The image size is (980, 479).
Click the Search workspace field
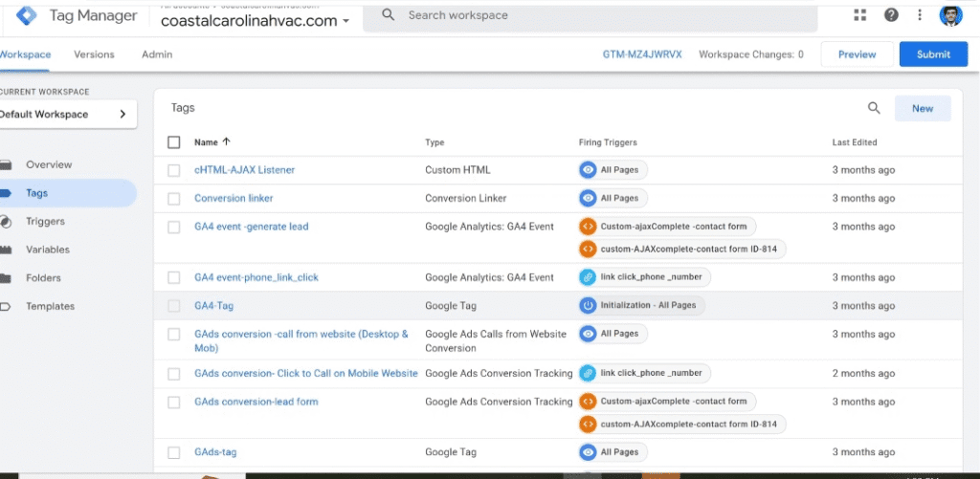tap(590, 15)
